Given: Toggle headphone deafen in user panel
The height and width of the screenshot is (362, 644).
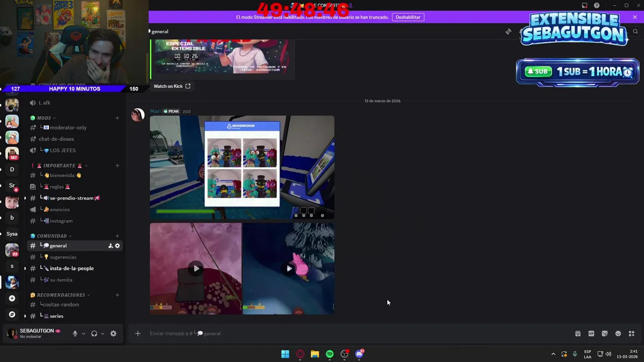Looking at the screenshot, I should tap(94, 333).
